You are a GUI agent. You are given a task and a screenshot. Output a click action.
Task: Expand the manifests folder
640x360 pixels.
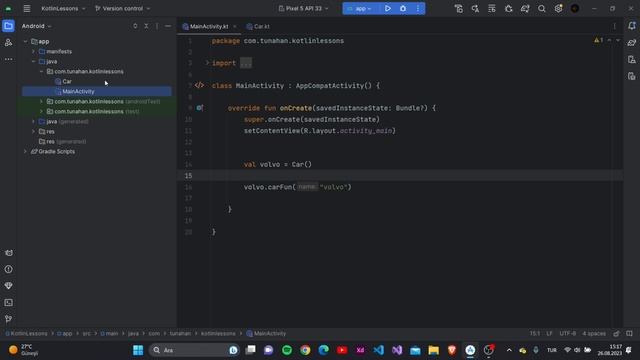point(33,51)
